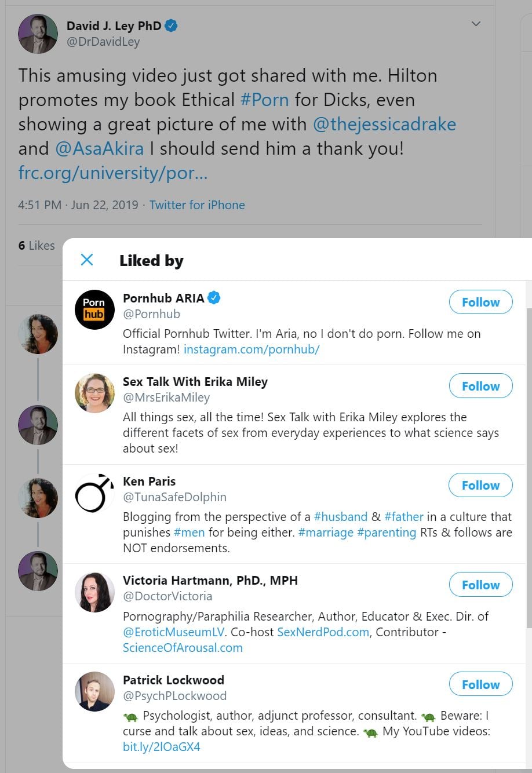The height and width of the screenshot is (773, 532).
Task: Open the frc.org/university link
Action: pos(112,173)
